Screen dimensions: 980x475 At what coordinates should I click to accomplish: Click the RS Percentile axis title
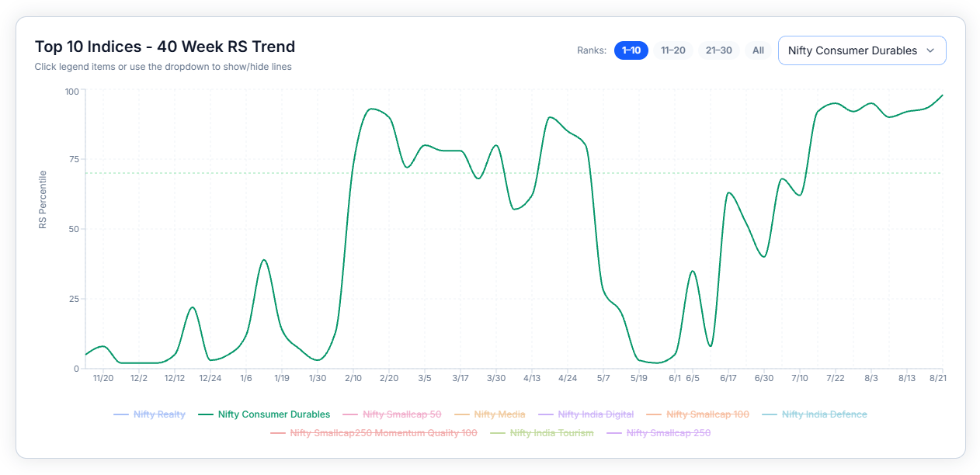click(x=43, y=199)
